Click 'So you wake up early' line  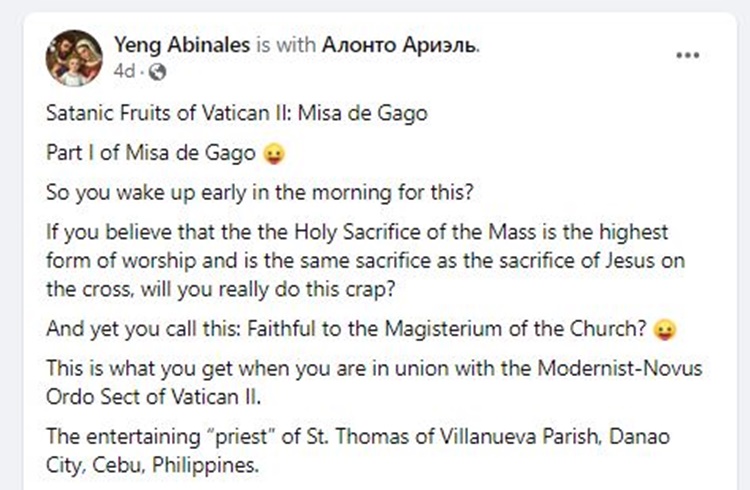click(260, 193)
